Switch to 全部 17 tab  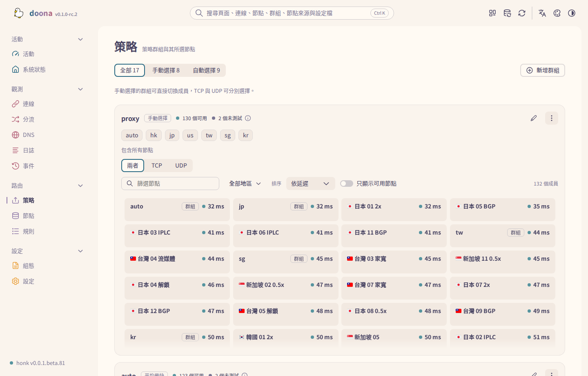click(x=129, y=70)
